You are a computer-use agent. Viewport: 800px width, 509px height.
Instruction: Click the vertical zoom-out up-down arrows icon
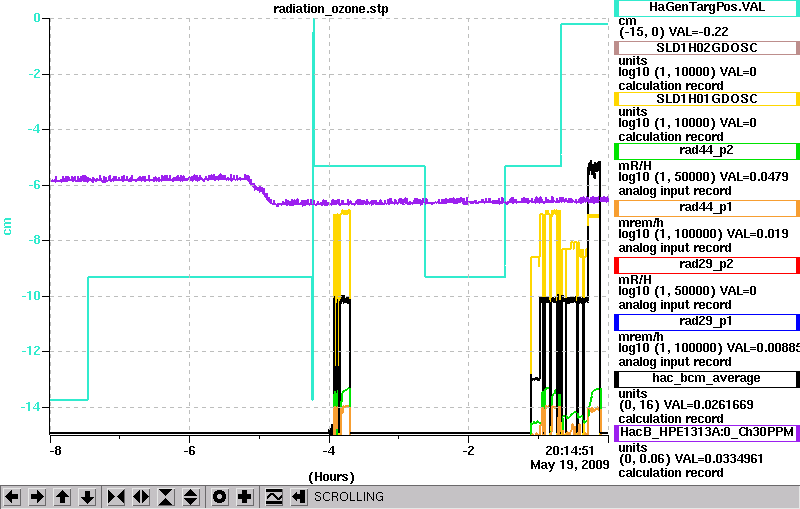coord(191,497)
